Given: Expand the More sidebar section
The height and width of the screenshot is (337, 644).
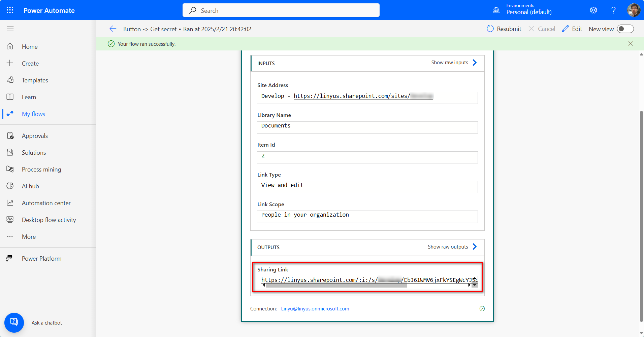Looking at the screenshot, I should click(x=28, y=236).
